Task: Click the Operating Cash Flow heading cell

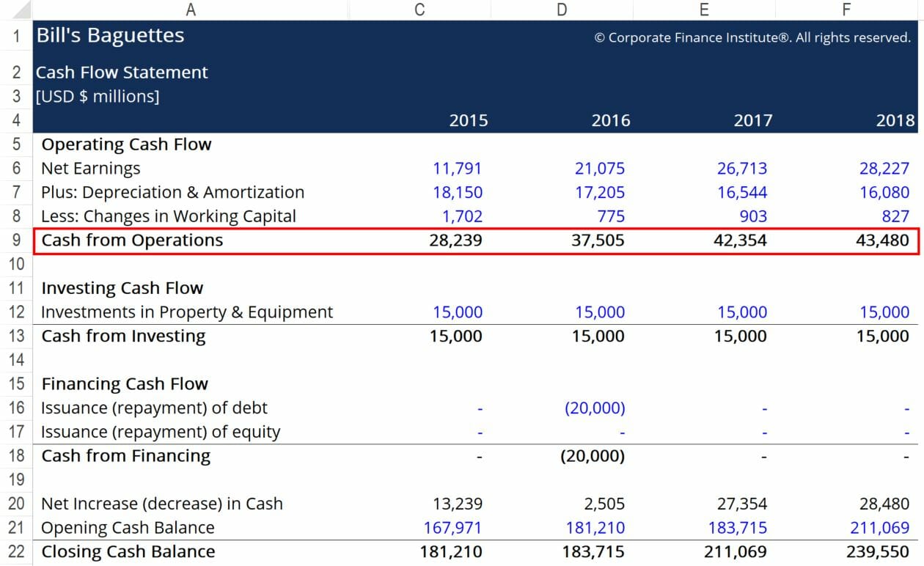Action: coord(127,144)
